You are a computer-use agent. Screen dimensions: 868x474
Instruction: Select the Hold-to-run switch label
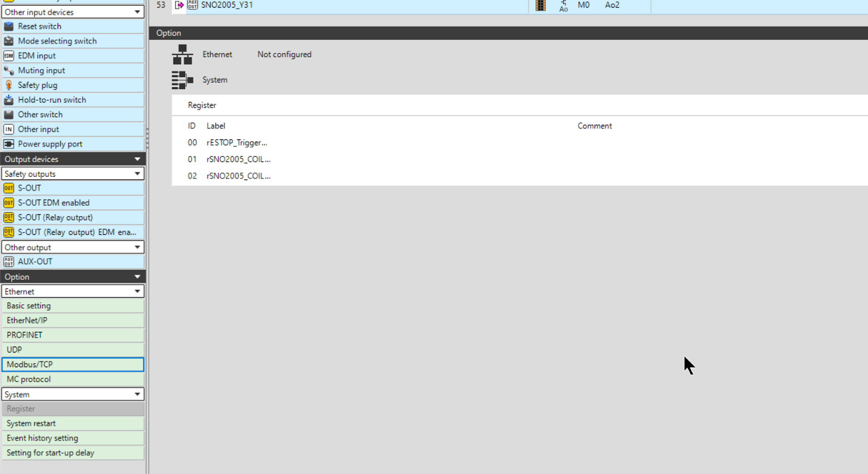pos(52,100)
